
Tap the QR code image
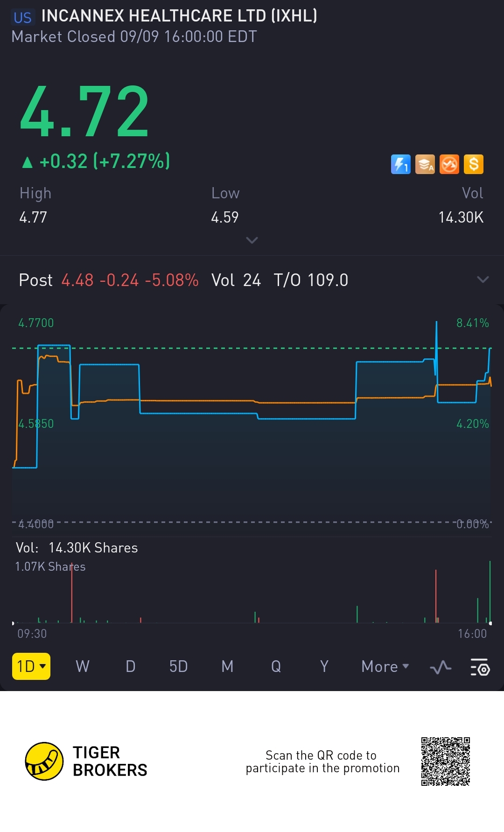pyautogui.click(x=446, y=761)
